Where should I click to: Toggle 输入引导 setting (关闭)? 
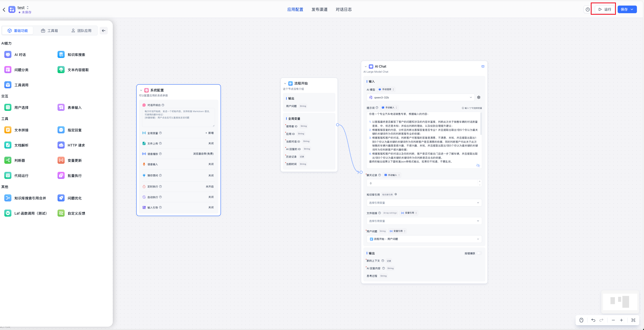(x=211, y=208)
